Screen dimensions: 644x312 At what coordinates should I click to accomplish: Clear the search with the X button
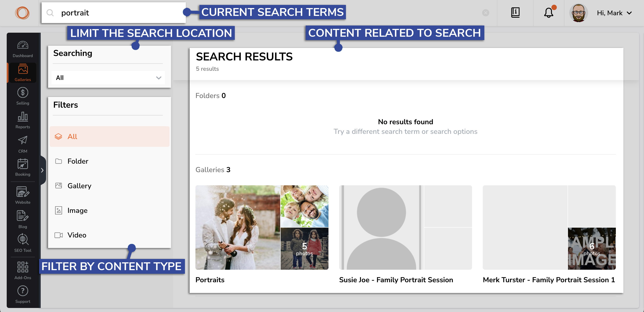point(485,13)
